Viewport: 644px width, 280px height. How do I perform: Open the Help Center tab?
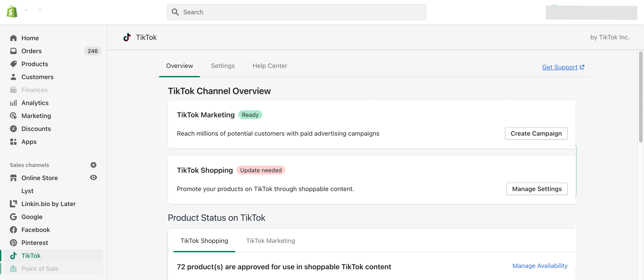click(x=270, y=66)
